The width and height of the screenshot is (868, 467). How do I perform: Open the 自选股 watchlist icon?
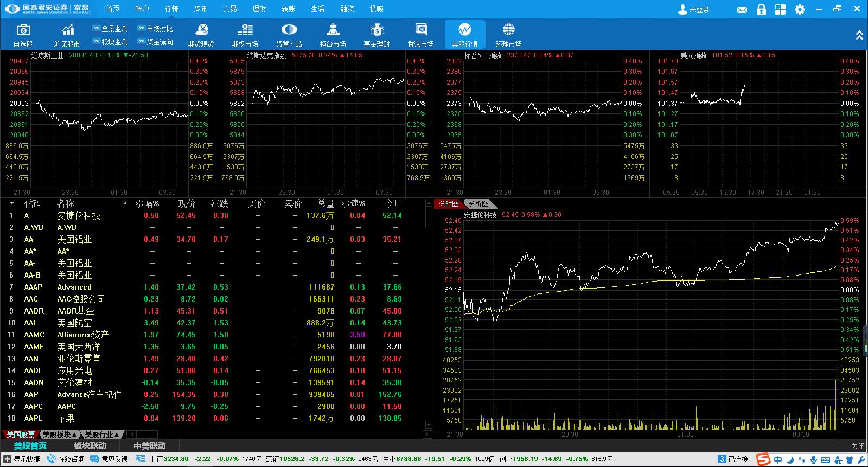(23, 35)
